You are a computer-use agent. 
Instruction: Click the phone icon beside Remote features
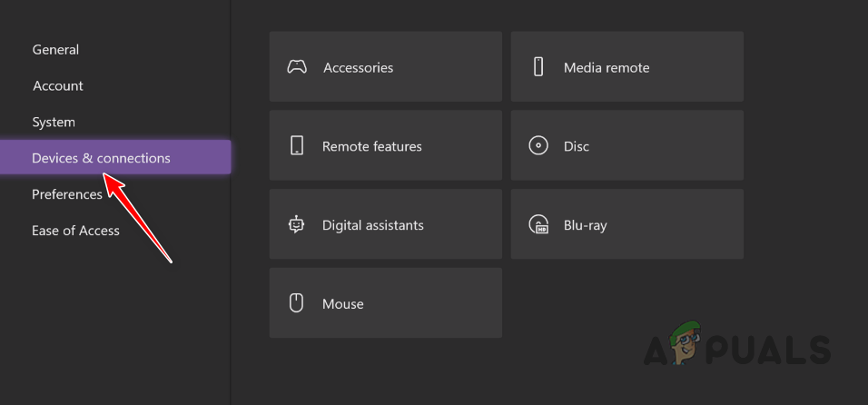tap(297, 145)
